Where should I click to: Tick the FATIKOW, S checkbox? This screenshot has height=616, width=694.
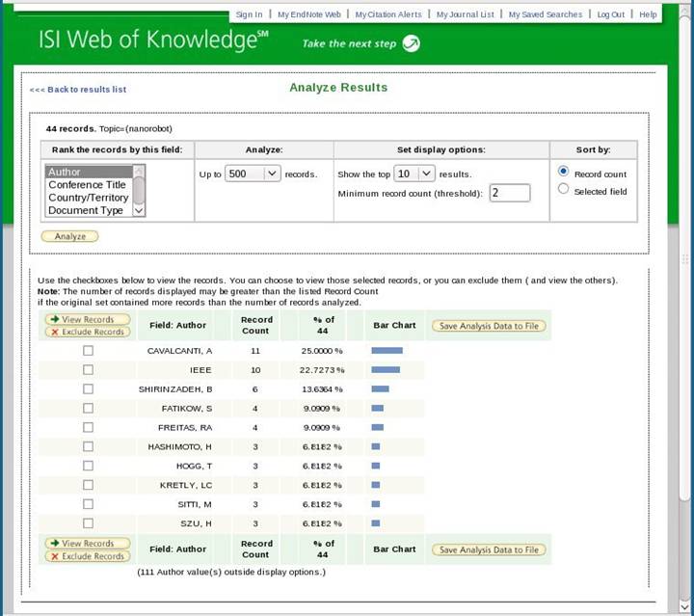coord(88,408)
